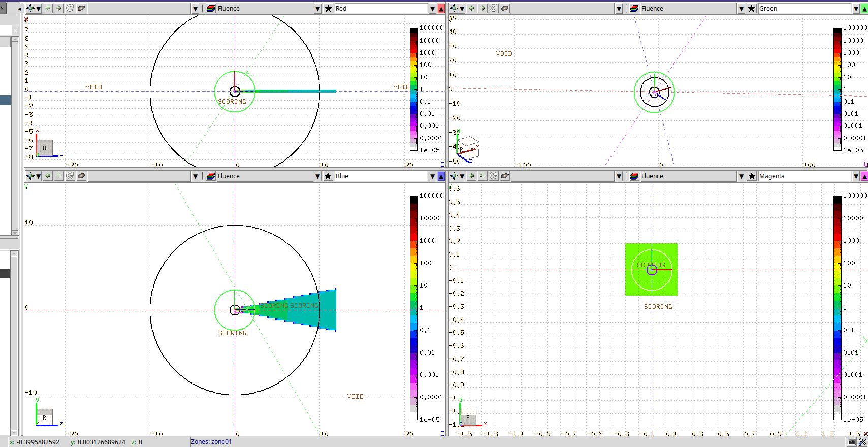Click the forward arrow in Blue viewport toolbar

coord(59,176)
